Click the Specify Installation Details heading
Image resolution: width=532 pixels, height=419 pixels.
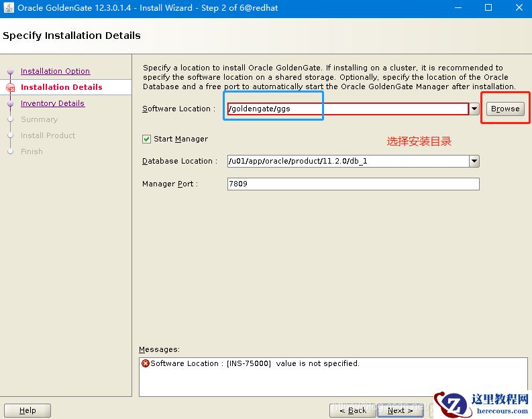[72, 36]
